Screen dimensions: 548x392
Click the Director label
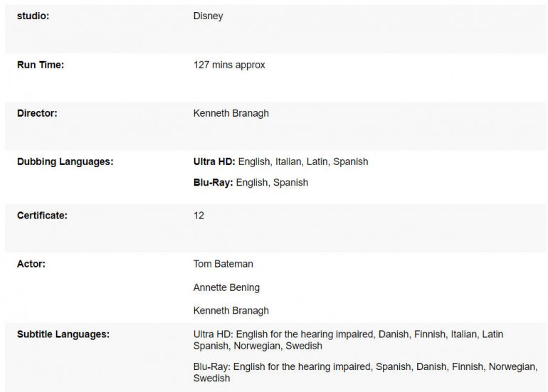click(x=37, y=113)
